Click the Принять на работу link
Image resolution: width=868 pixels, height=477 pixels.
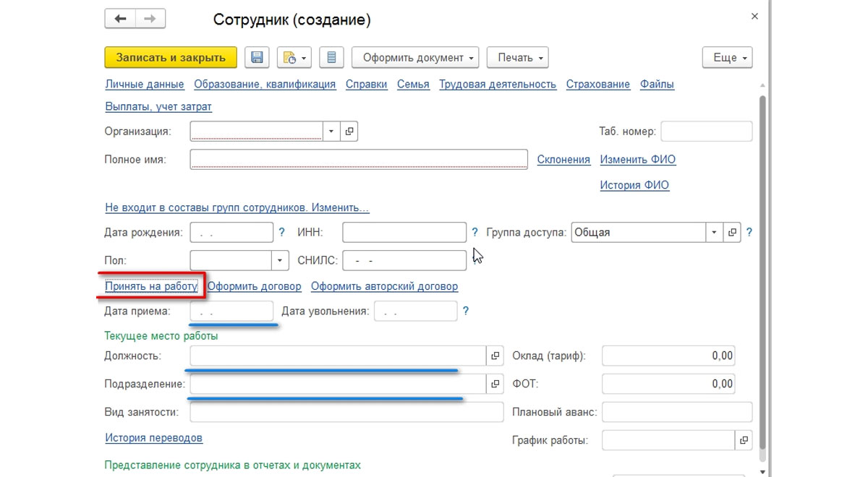pos(151,286)
